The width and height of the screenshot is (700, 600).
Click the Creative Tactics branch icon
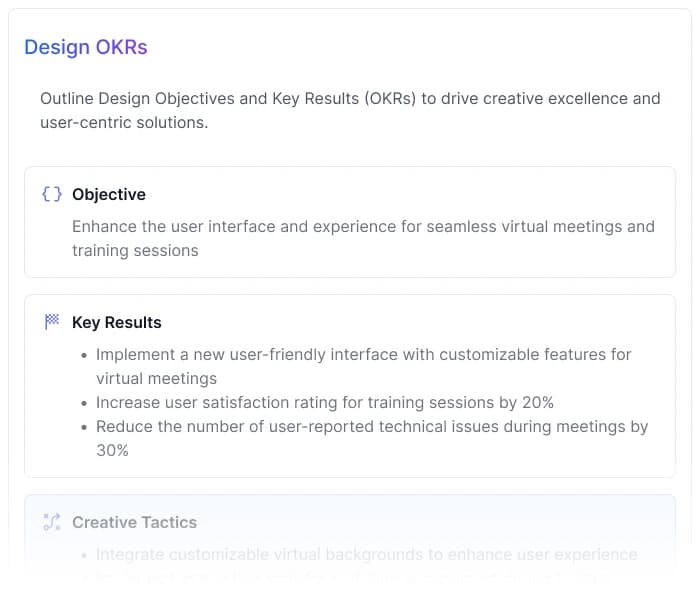pyautogui.click(x=52, y=522)
